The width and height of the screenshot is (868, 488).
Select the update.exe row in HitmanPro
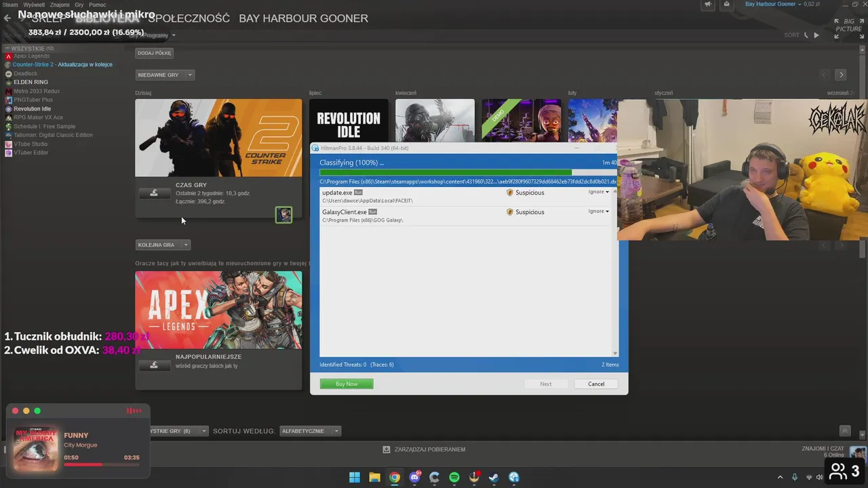click(x=466, y=196)
